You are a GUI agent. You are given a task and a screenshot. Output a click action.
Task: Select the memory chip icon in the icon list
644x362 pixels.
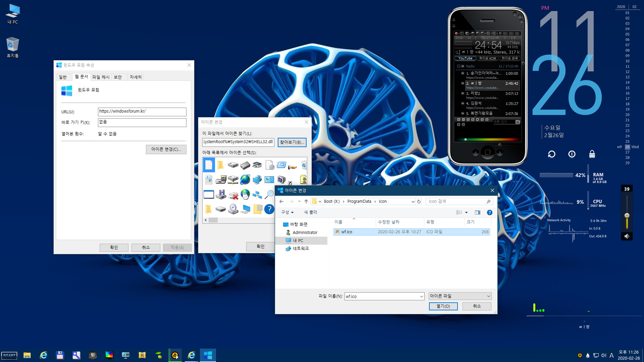pos(245,165)
